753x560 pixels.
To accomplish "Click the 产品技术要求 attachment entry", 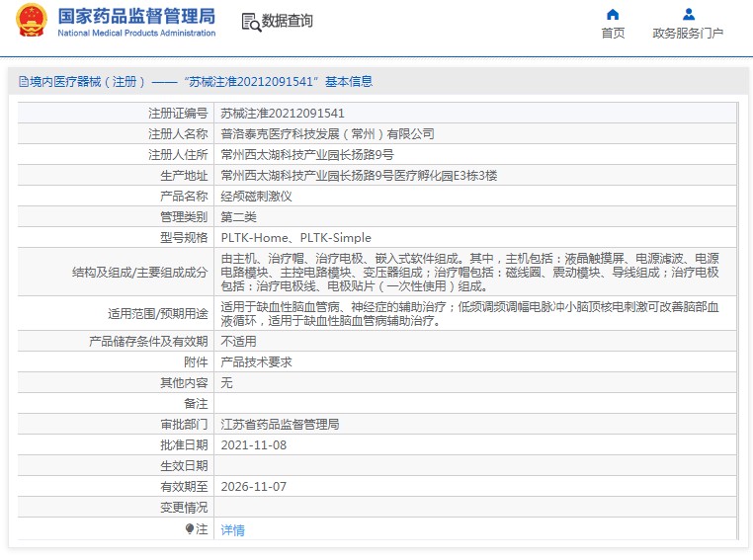I will pos(256,362).
